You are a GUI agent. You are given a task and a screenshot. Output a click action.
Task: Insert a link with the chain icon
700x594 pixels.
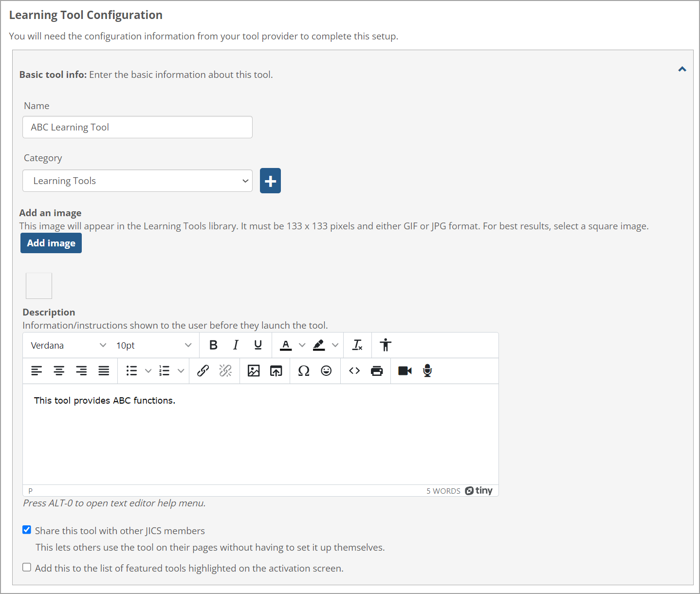[203, 371]
